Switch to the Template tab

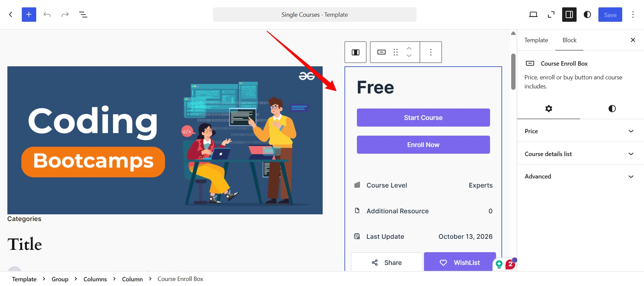(x=536, y=40)
